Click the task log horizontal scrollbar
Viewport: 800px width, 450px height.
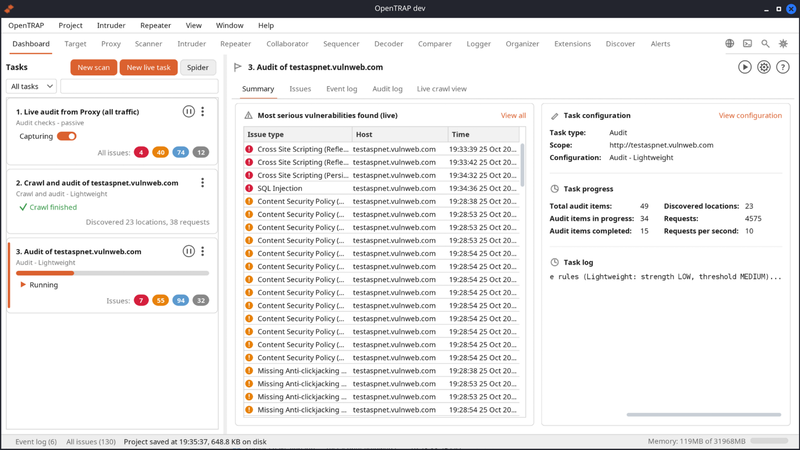(x=704, y=415)
